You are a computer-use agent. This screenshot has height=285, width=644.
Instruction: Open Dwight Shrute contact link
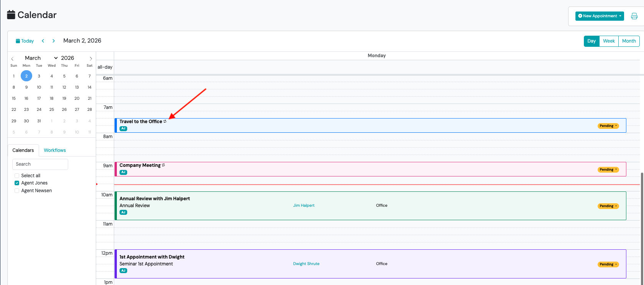306,264
